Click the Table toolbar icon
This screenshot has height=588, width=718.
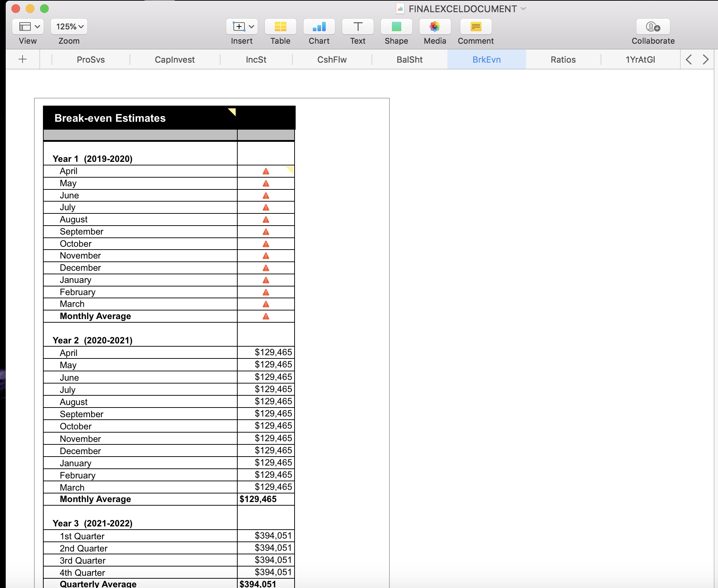coord(280,26)
